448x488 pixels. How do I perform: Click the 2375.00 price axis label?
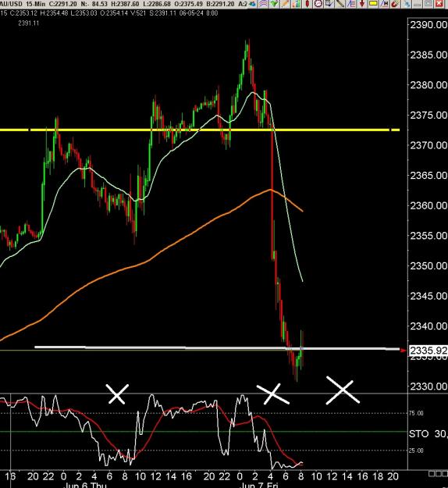[428, 115]
